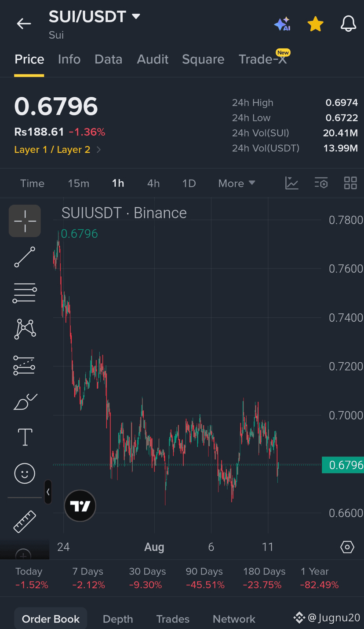
Task: Tap the 1 Year -82.49% performance
Action: click(x=319, y=578)
